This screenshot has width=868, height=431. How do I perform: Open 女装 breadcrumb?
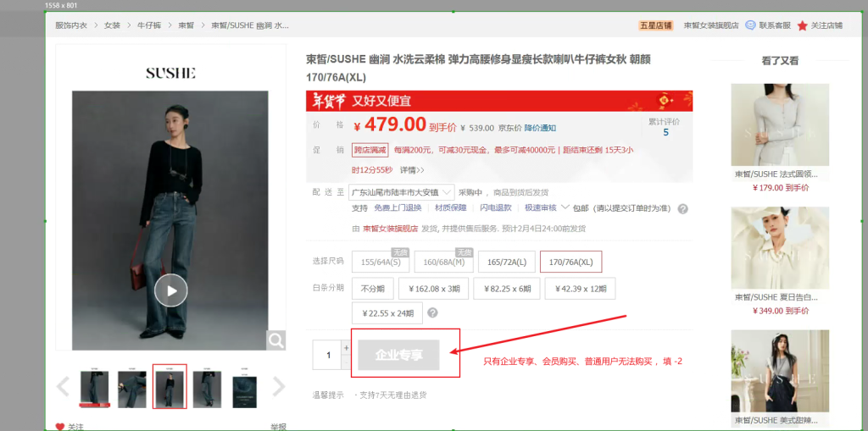click(x=113, y=25)
